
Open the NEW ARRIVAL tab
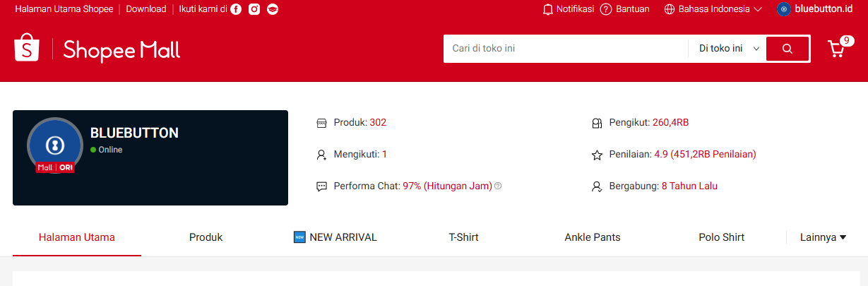point(335,237)
